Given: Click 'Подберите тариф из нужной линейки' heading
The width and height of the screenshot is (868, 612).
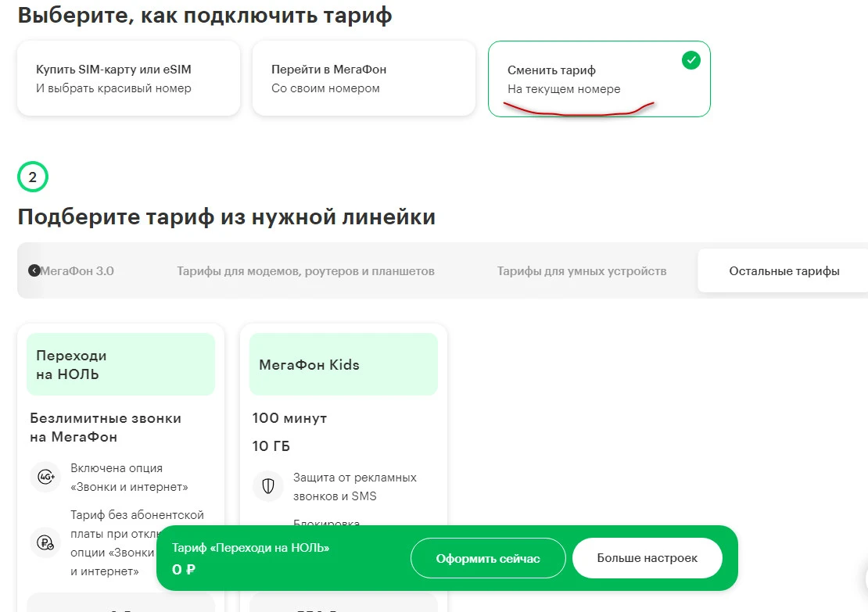Looking at the screenshot, I should pyautogui.click(x=227, y=217).
